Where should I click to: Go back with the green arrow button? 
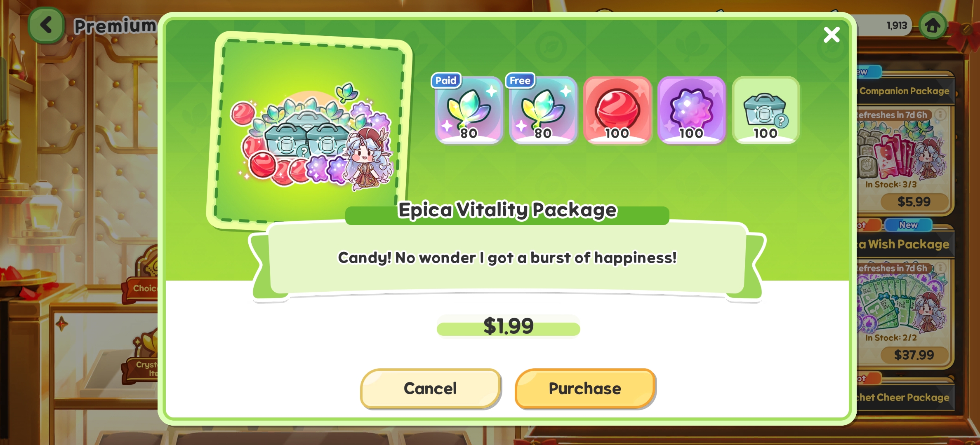(46, 25)
